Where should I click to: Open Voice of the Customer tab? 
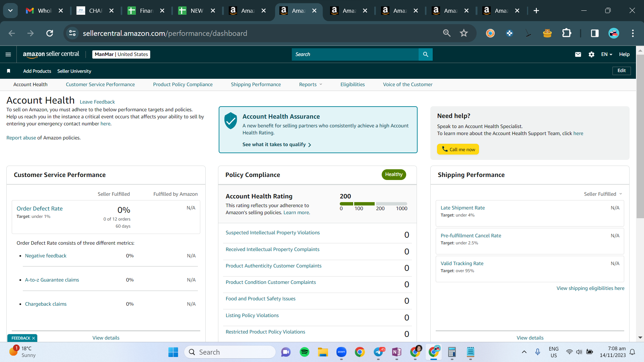tap(408, 84)
